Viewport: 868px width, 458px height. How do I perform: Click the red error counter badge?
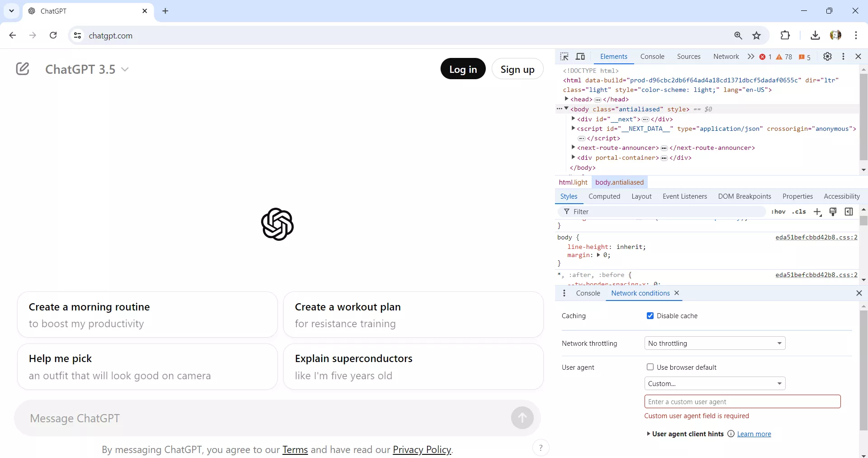coord(766,57)
